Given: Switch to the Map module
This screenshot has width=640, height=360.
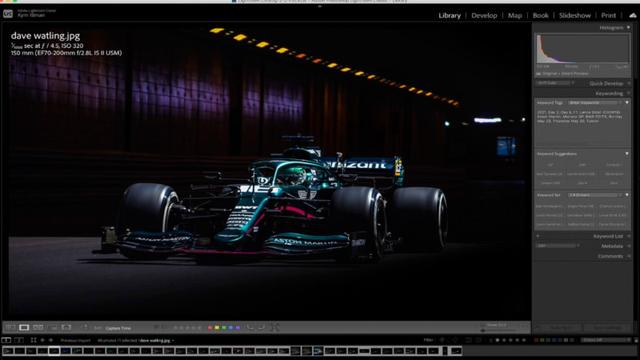Looking at the screenshot, I should click(515, 15).
